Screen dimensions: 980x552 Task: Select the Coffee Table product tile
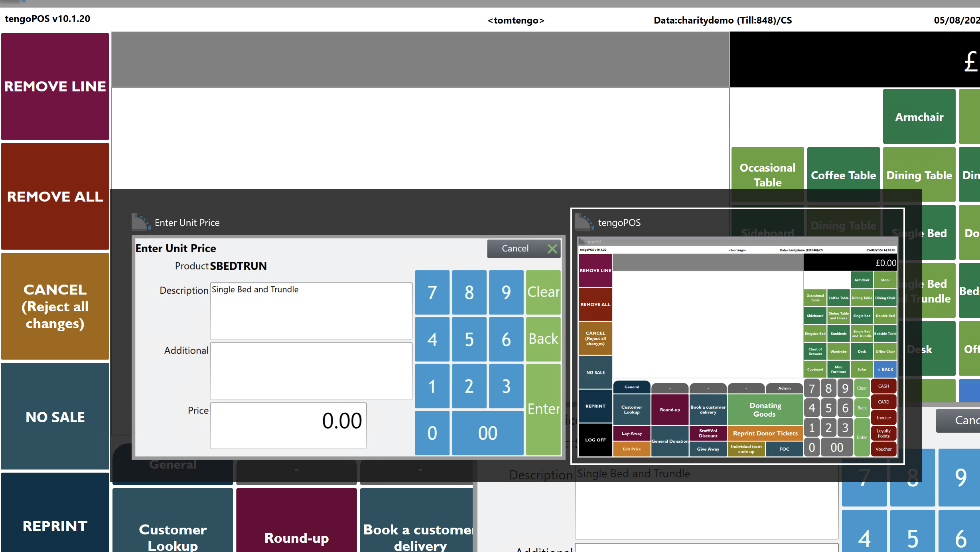pos(843,174)
